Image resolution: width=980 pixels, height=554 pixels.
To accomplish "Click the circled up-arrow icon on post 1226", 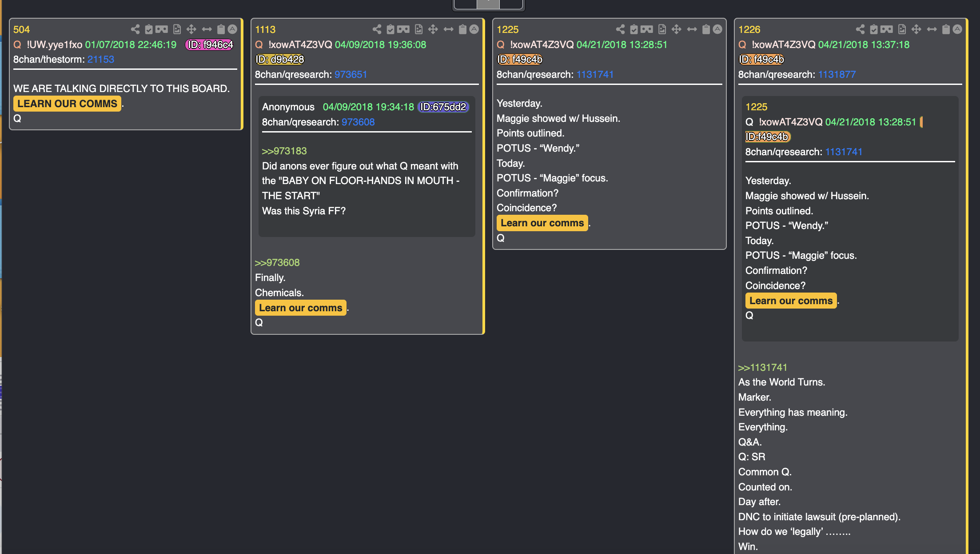I will [957, 29].
